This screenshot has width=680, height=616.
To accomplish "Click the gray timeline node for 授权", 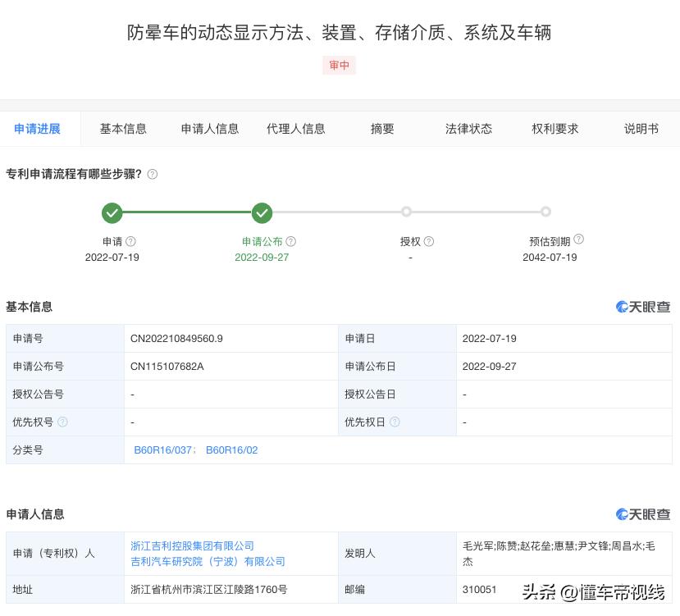I will pos(407,212).
